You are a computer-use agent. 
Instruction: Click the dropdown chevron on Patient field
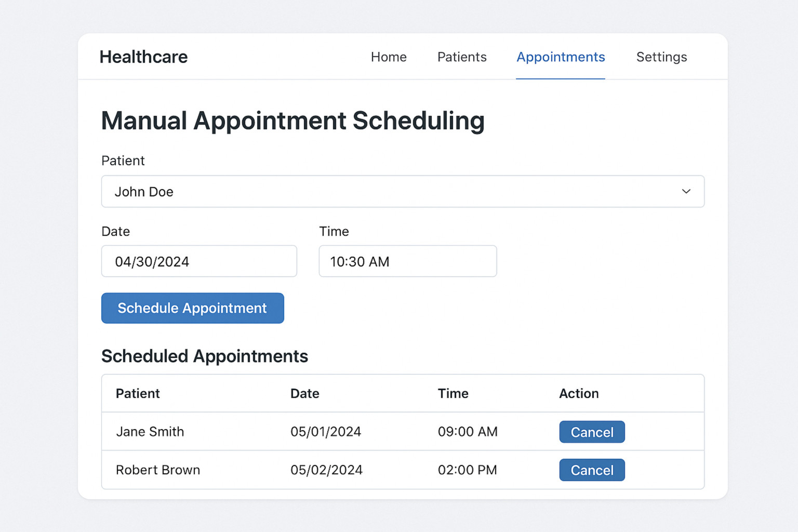coord(686,191)
